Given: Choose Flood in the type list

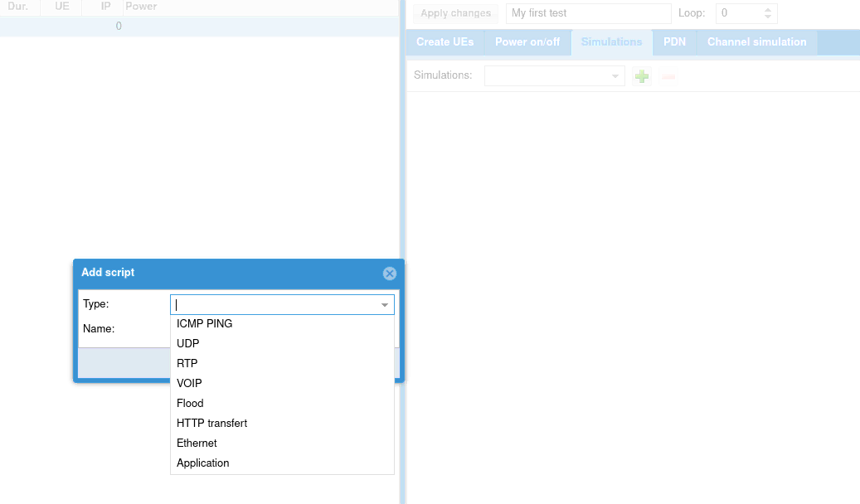Looking at the screenshot, I should pos(190,404).
